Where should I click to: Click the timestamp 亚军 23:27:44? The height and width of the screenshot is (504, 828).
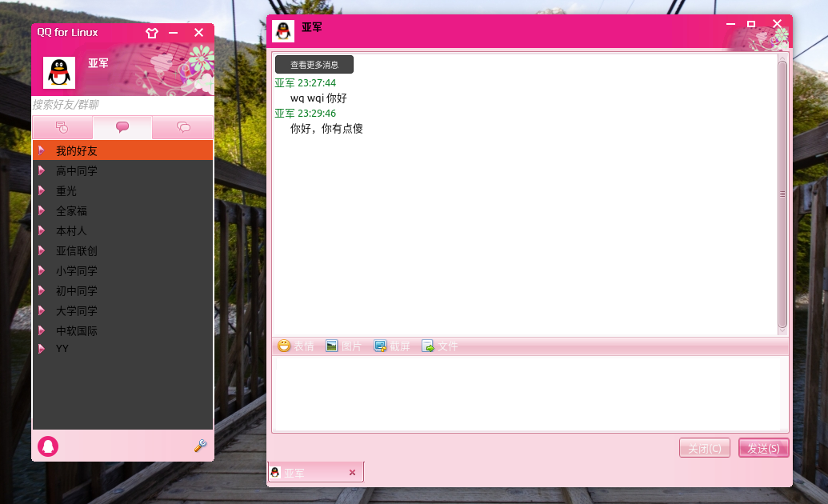[x=306, y=83]
